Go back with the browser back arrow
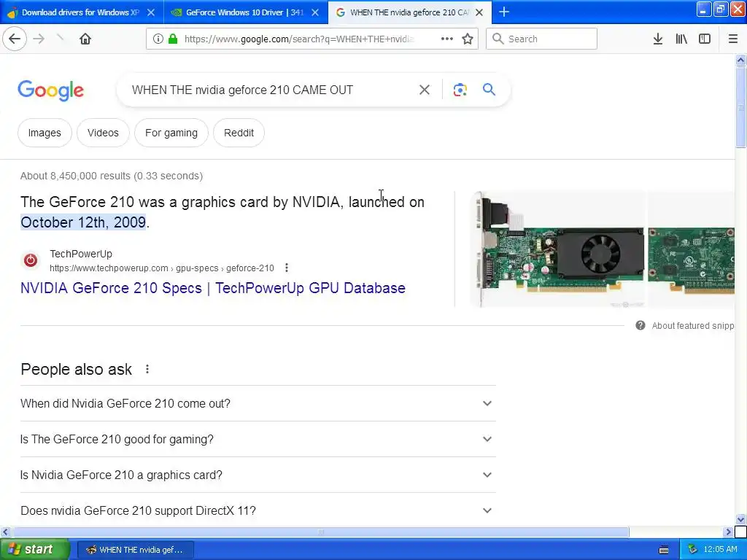 click(15, 39)
